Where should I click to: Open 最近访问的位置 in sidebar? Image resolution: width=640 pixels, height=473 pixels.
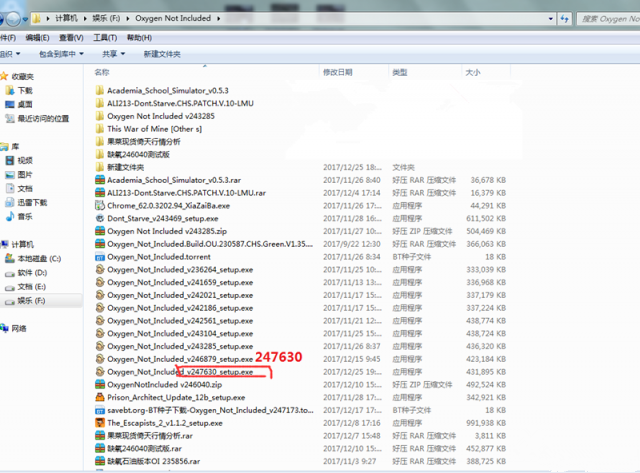coord(37,119)
